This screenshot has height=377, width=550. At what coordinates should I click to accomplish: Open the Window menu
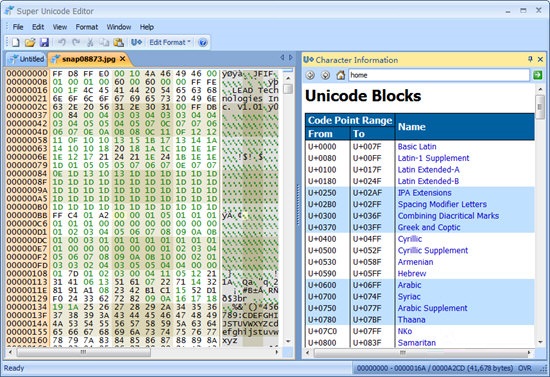119,27
